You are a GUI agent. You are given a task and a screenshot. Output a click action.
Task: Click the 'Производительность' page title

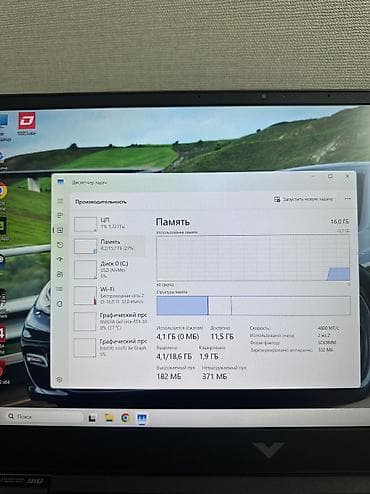pyautogui.click(x=101, y=202)
